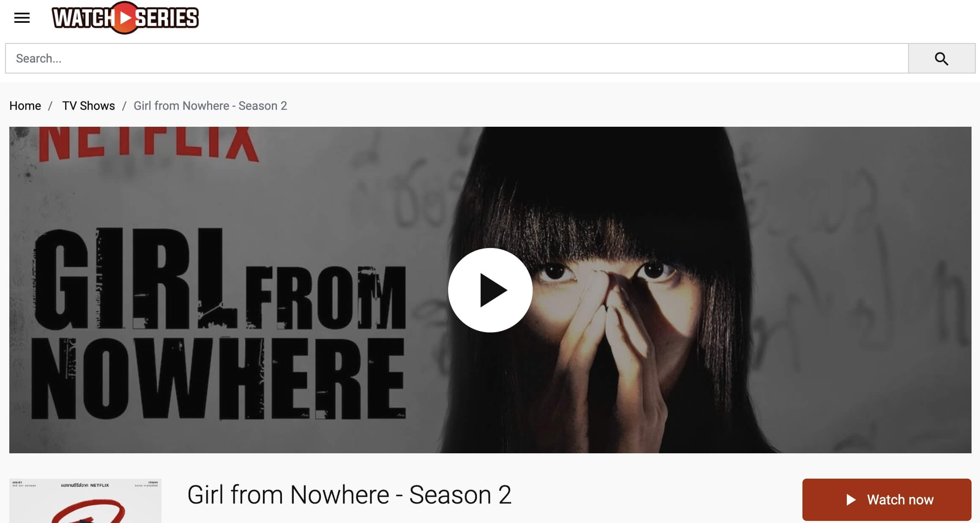
Task: Play the Girl from Nowhere video
Action: [x=490, y=290]
